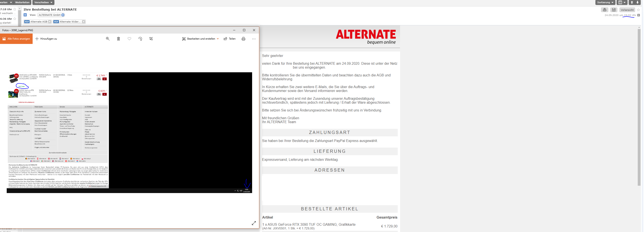Open the crop tool in Fotos
644x232 pixels.
pos(151,39)
